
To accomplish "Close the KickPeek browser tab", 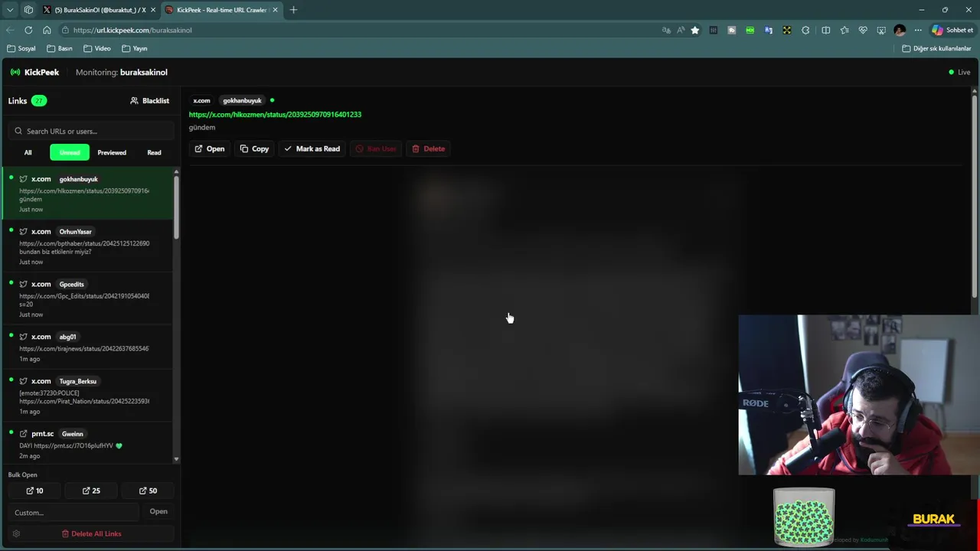I will [x=274, y=10].
